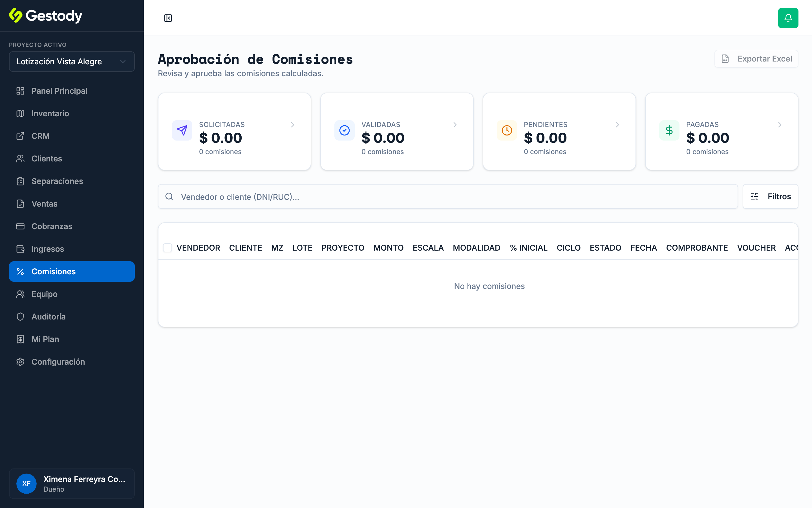Click the CRM external link icon

tap(21, 136)
